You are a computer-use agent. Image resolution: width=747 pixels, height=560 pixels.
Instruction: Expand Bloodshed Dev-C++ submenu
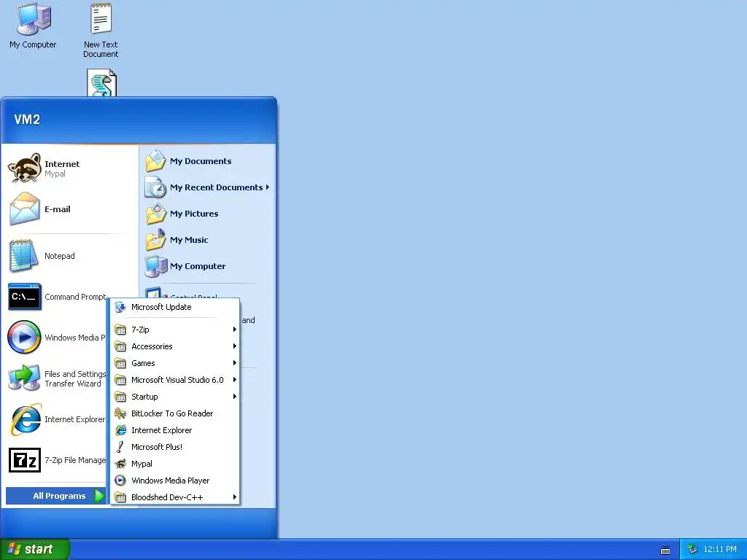pyautogui.click(x=175, y=497)
